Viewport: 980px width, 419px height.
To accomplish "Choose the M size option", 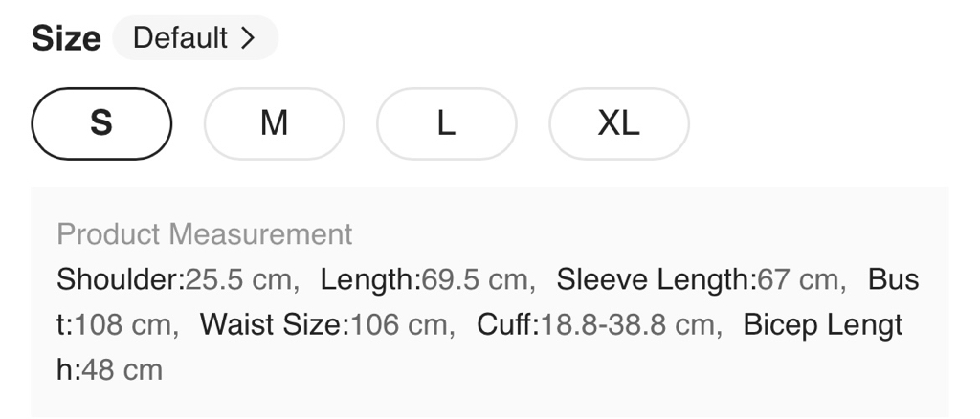I will click(274, 123).
